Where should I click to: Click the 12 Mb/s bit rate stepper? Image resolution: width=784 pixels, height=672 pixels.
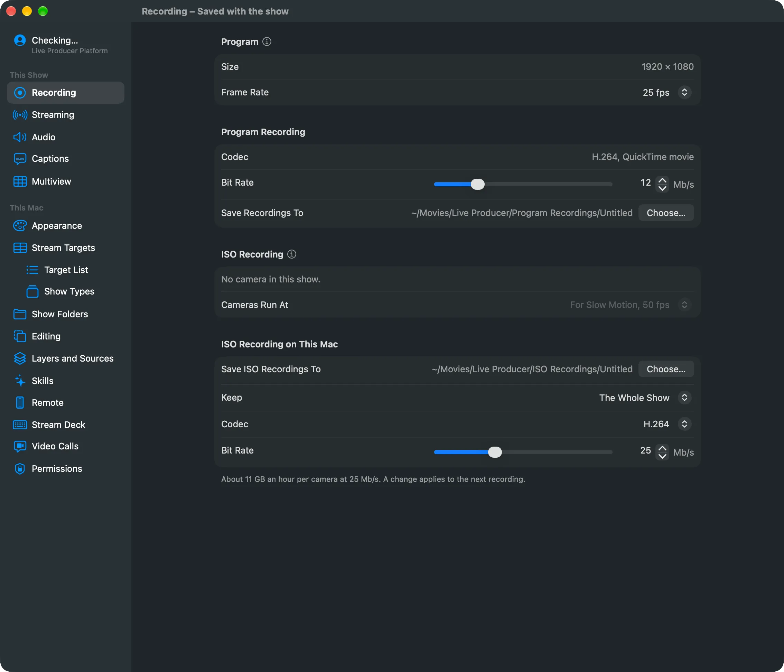click(x=662, y=184)
